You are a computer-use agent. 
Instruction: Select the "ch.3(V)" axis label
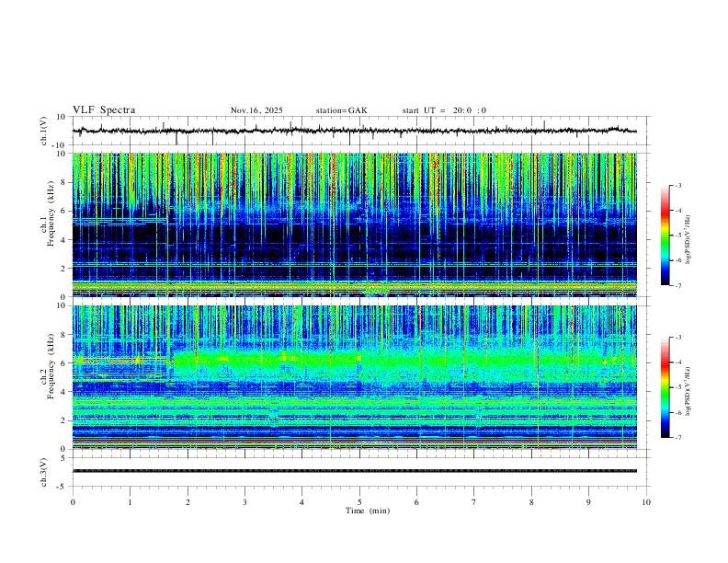(44, 472)
